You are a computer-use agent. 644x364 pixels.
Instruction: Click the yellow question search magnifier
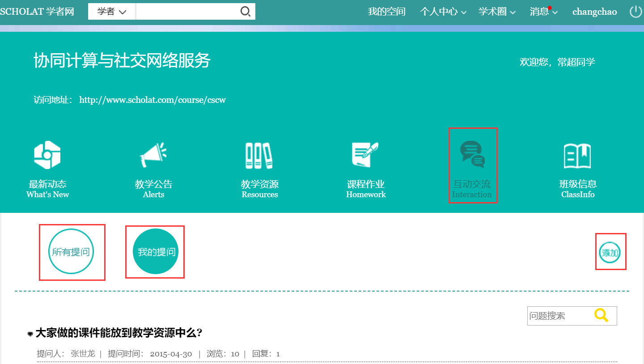pos(602,315)
